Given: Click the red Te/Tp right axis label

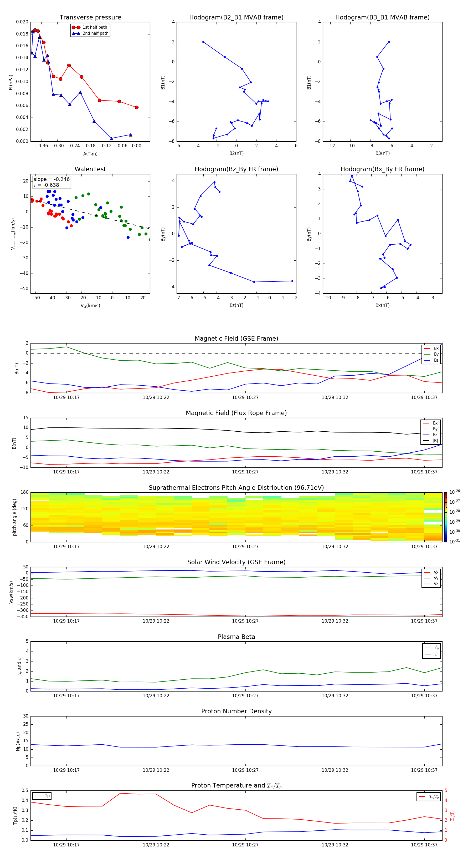Looking at the screenshot, I should [453, 815].
